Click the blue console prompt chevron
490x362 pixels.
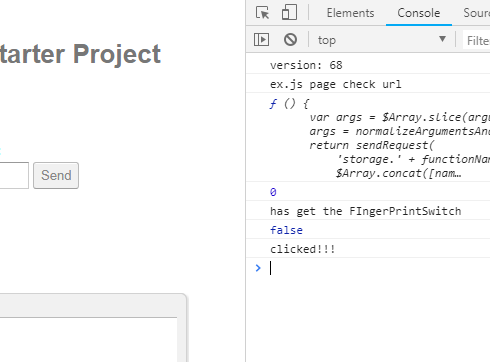point(258,268)
